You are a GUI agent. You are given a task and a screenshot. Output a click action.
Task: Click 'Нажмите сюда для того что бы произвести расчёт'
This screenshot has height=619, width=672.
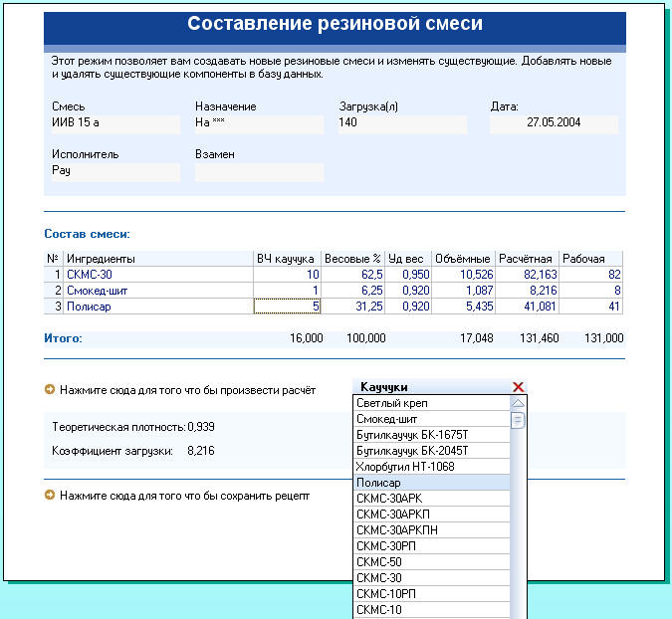[188, 390]
